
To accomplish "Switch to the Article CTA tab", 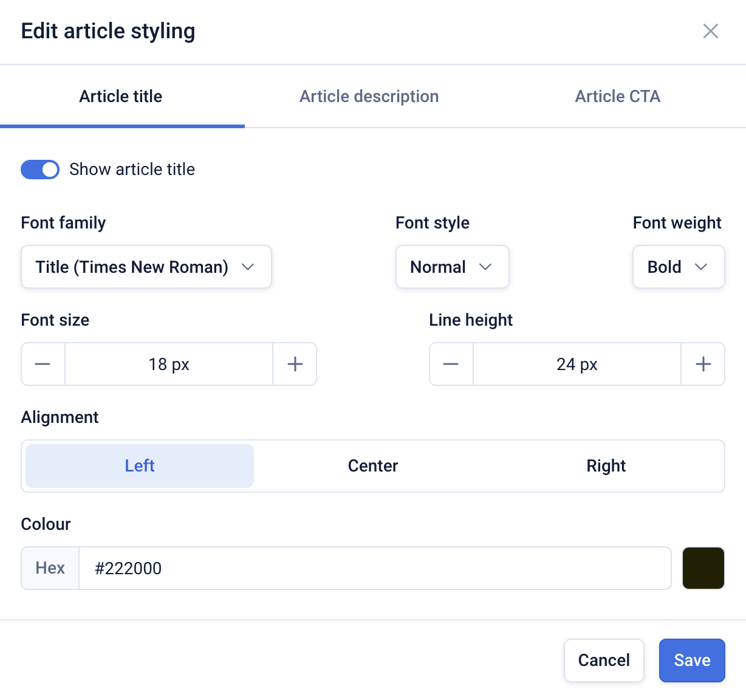I will 617,97.
